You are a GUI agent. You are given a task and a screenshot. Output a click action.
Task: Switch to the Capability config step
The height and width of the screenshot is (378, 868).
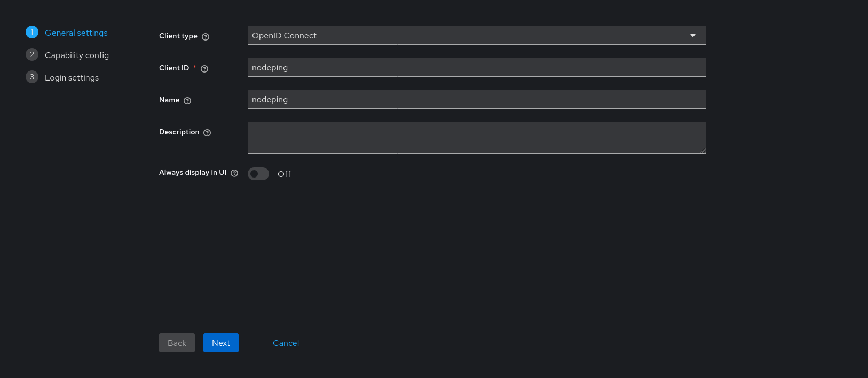click(77, 55)
